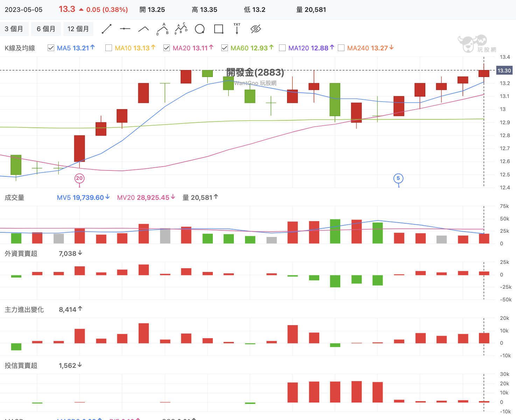Disable the MA60 moving average checkbox
Viewport: 516px width, 420px height.
pos(224,48)
